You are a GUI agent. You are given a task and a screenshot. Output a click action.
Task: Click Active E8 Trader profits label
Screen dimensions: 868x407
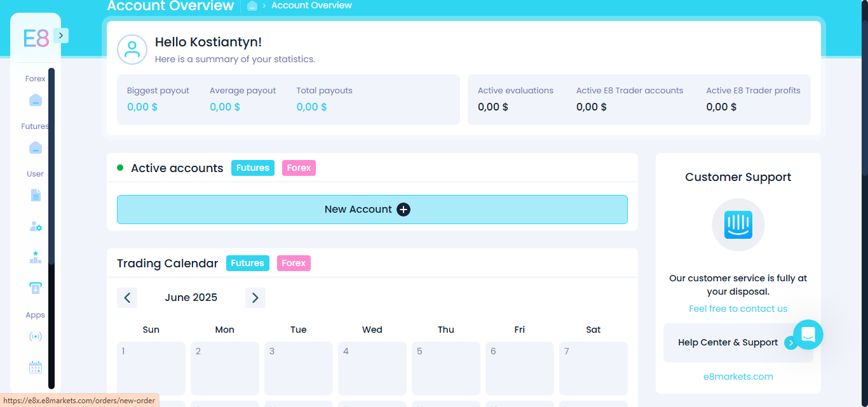[x=753, y=91]
